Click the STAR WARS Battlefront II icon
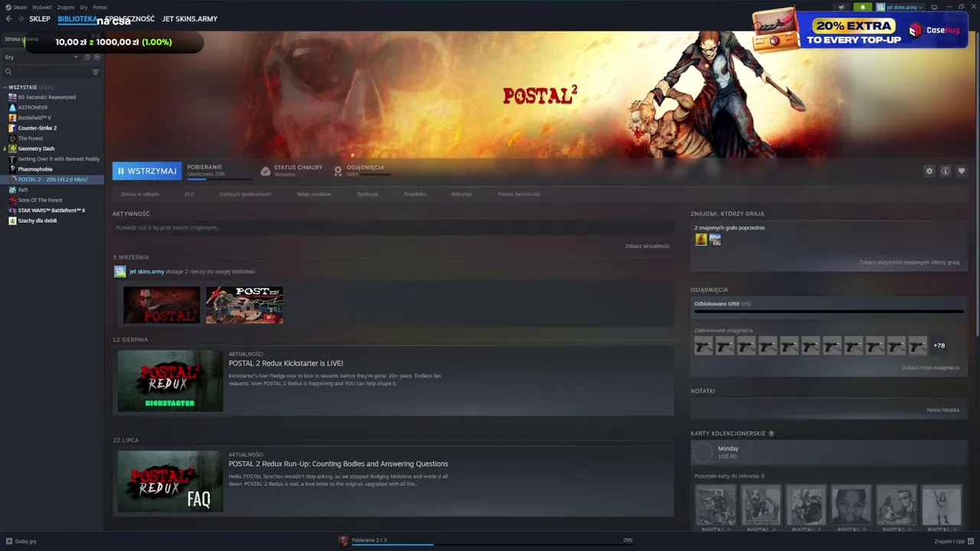Image resolution: width=980 pixels, height=551 pixels. point(12,210)
